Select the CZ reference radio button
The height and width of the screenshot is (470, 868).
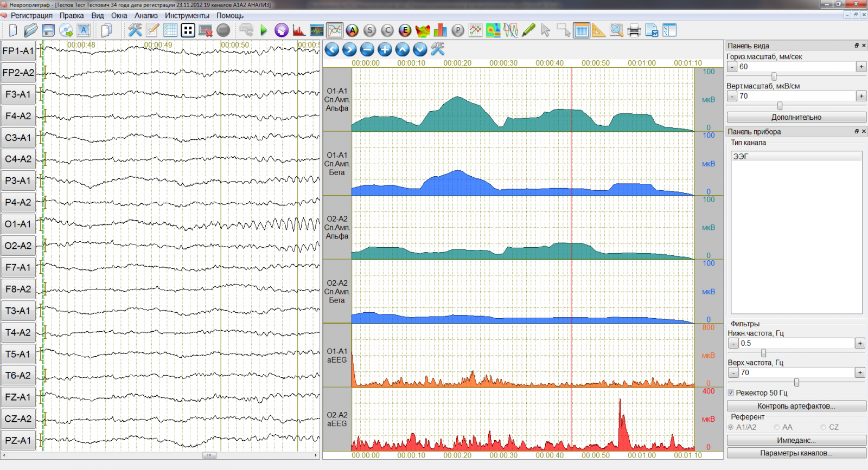824,427
